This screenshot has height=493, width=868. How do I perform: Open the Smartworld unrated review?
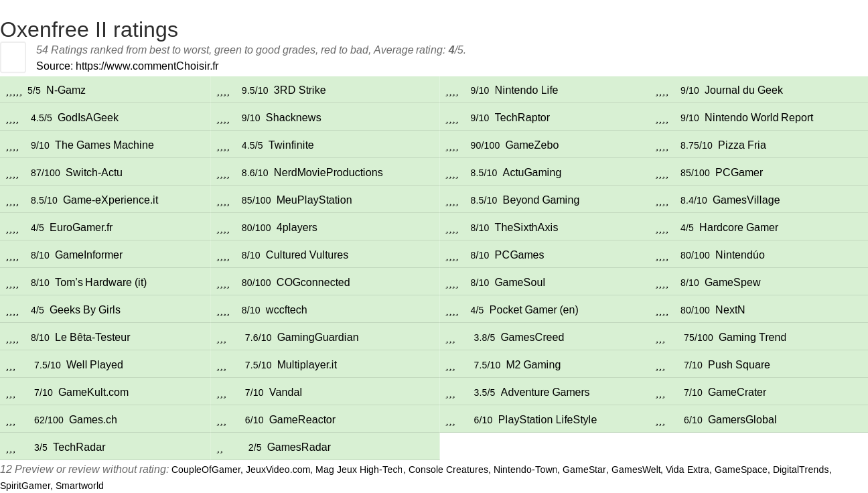tap(80, 486)
